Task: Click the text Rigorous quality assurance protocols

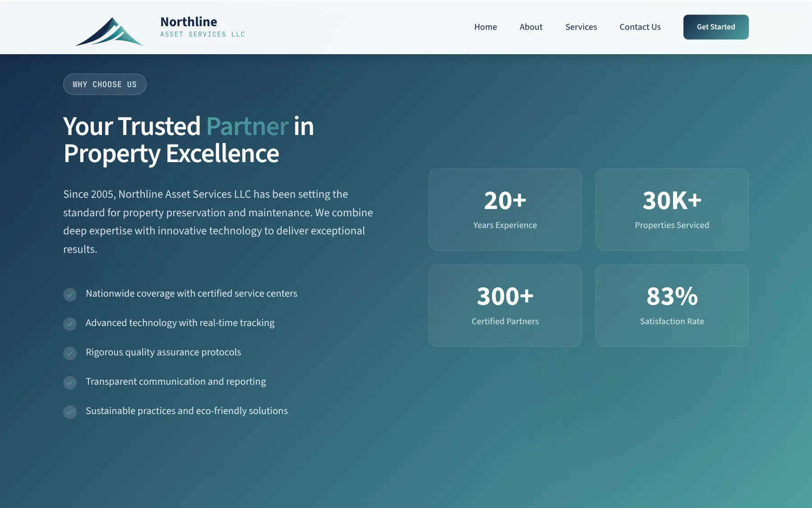Action: click(163, 352)
